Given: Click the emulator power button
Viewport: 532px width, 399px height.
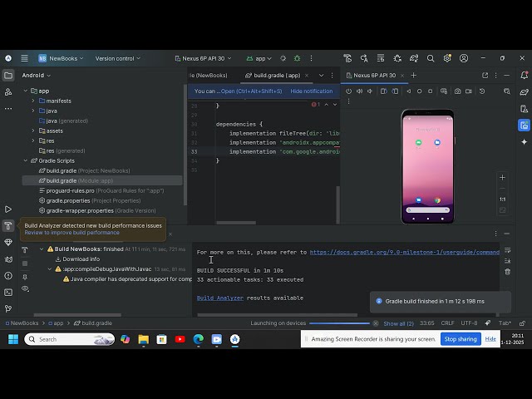Looking at the screenshot, I should [349, 91].
